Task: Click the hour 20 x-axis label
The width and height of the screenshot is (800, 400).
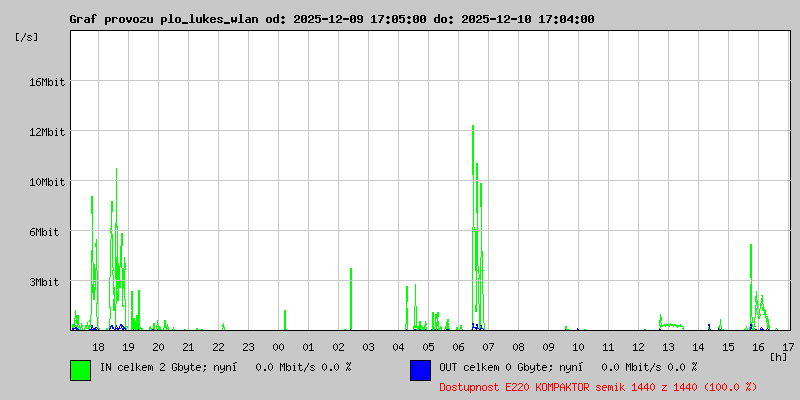Action: pos(159,347)
